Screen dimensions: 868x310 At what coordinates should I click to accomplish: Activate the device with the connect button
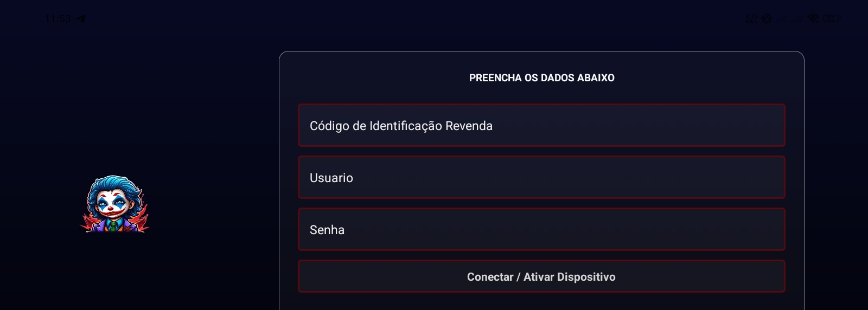pos(541,276)
